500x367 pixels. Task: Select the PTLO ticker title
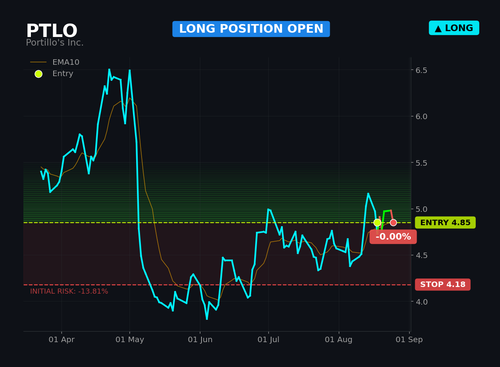[x=52, y=31]
